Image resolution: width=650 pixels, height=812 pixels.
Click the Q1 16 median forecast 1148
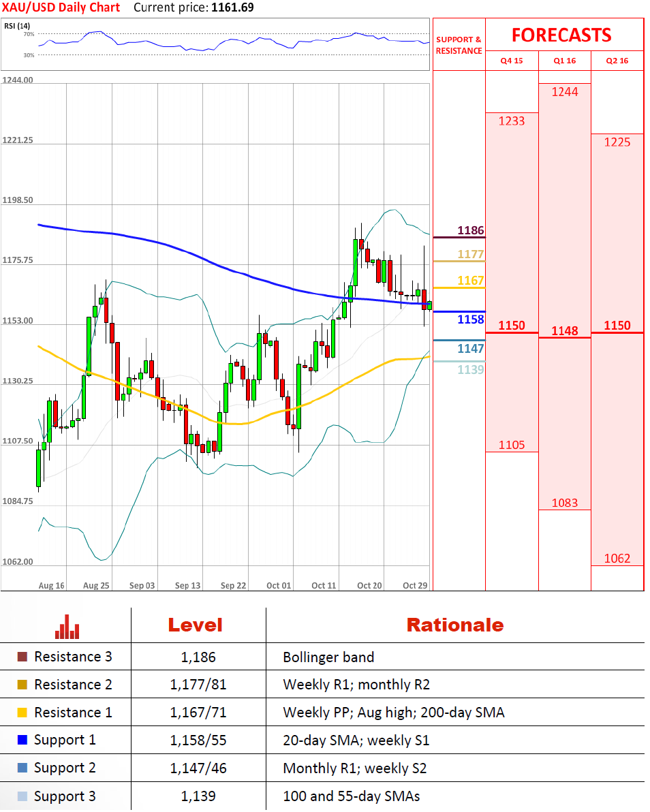565,331
